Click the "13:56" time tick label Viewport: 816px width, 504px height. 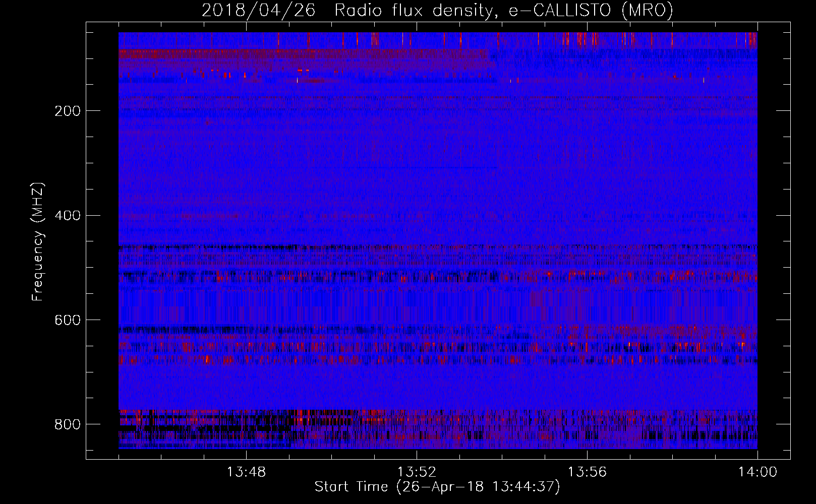tap(588, 472)
